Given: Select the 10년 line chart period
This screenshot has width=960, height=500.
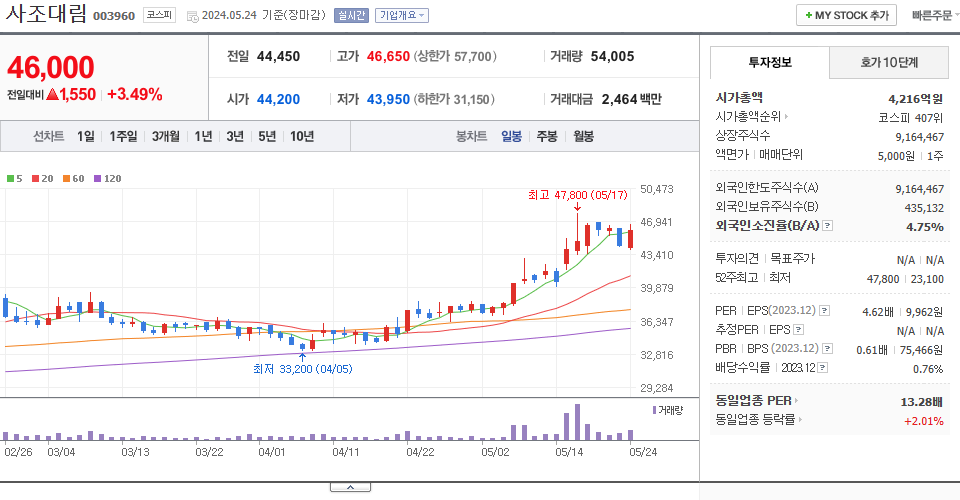Looking at the screenshot, I should click(302, 136).
